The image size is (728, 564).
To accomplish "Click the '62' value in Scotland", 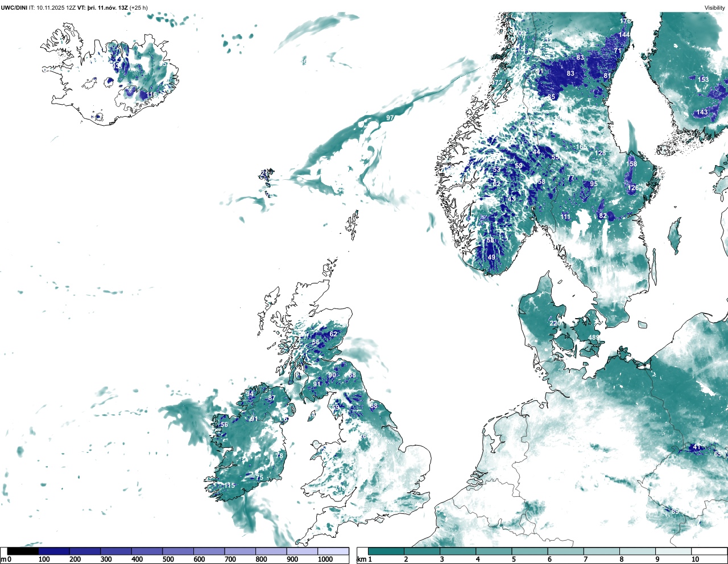I will coord(333,335).
